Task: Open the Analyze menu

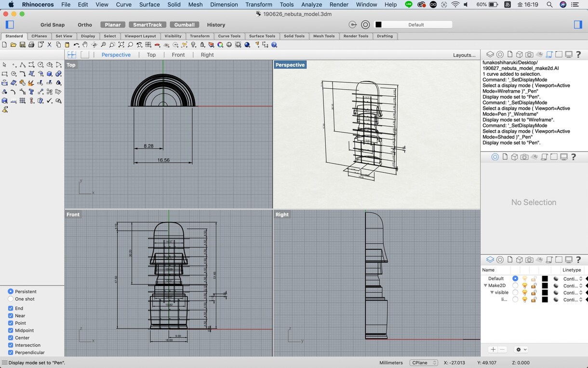Action: click(x=311, y=4)
